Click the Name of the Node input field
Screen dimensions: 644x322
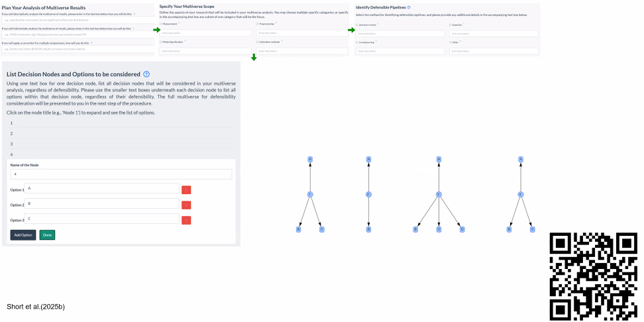(121, 174)
